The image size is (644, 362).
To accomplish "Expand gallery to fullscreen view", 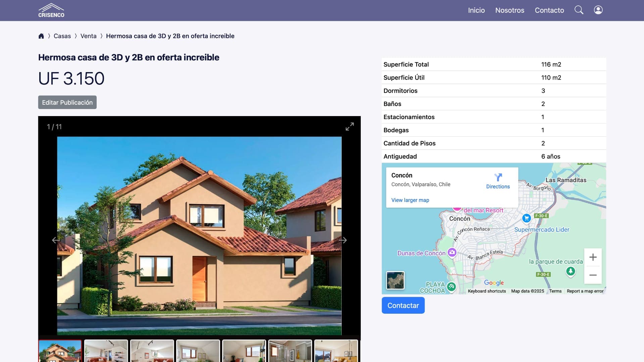I will tap(350, 126).
